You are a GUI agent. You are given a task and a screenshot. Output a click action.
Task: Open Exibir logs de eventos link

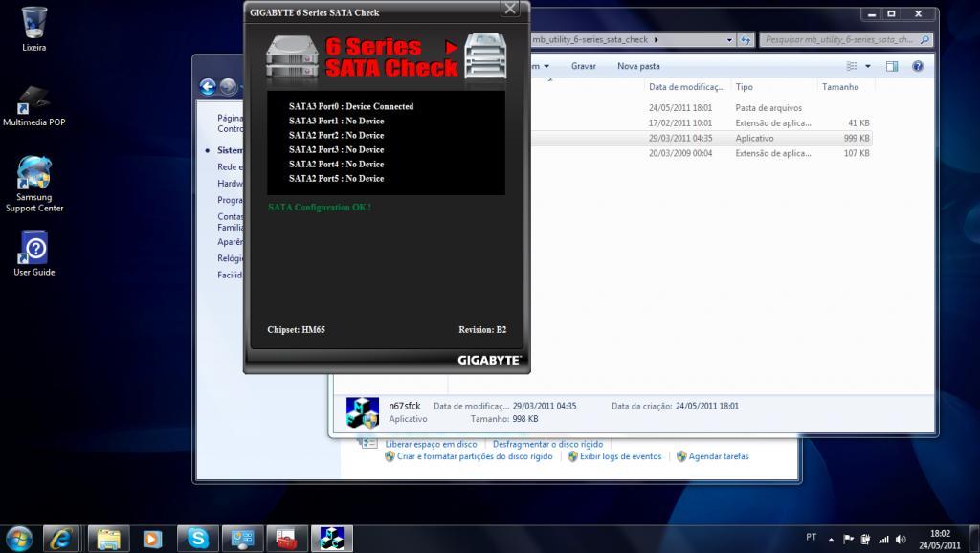point(620,456)
